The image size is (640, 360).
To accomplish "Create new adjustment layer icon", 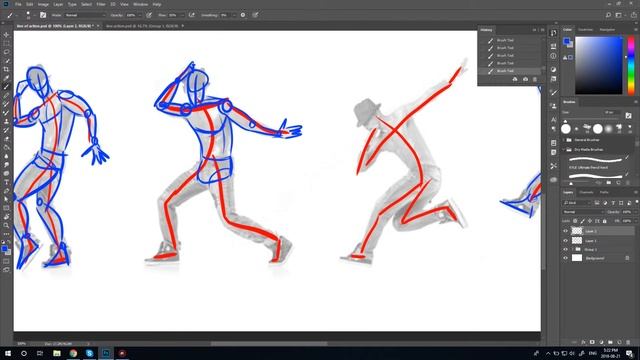I will 601,342.
